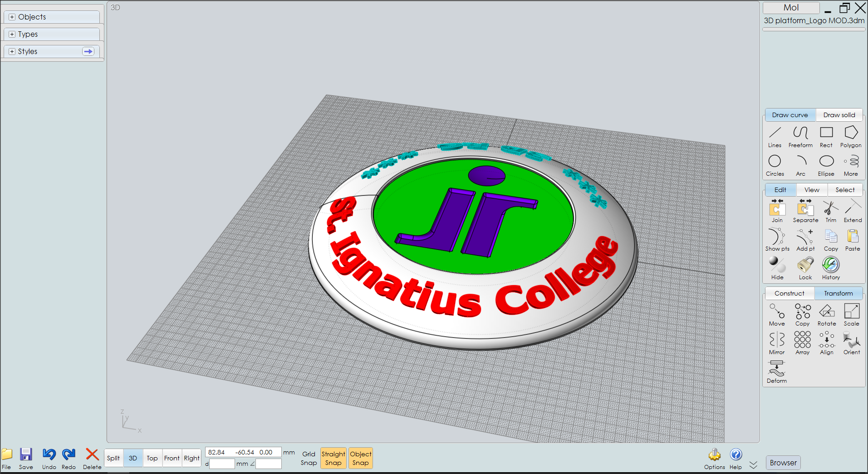This screenshot has width=868, height=474.
Task: Select the Rotate tool
Action: (x=827, y=315)
